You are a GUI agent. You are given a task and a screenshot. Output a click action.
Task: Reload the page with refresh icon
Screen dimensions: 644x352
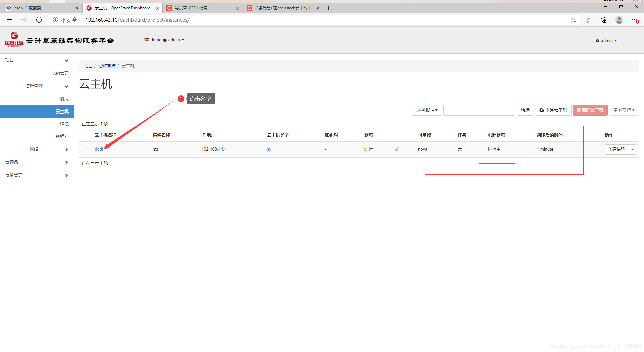pos(39,20)
